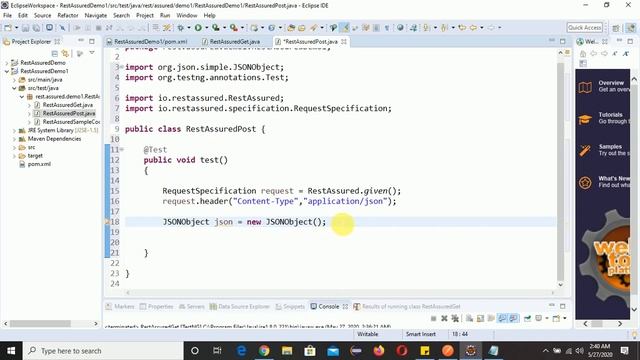Click the Java EE perspective icon
640x360 pixels.
coord(631,28)
